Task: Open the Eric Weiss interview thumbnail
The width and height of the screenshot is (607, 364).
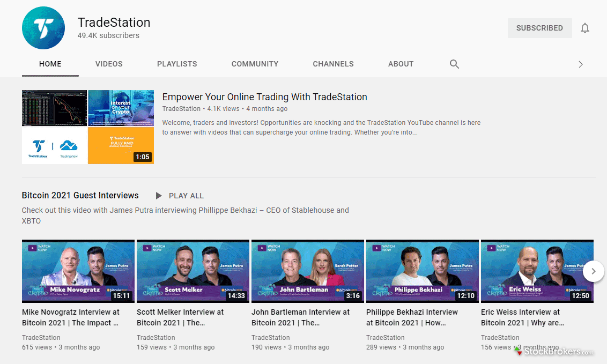Action: click(x=531, y=271)
